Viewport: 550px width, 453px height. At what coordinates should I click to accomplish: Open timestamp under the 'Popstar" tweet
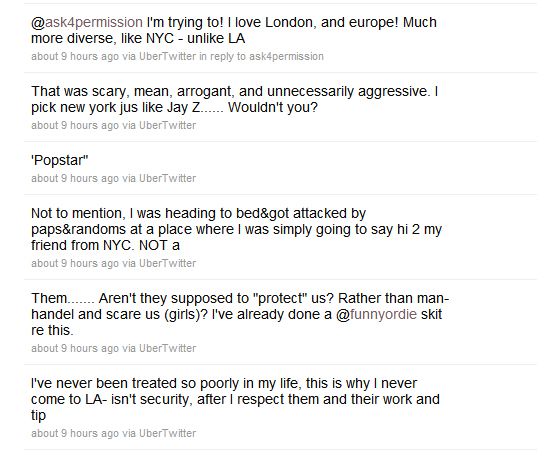tap(75, 178)
